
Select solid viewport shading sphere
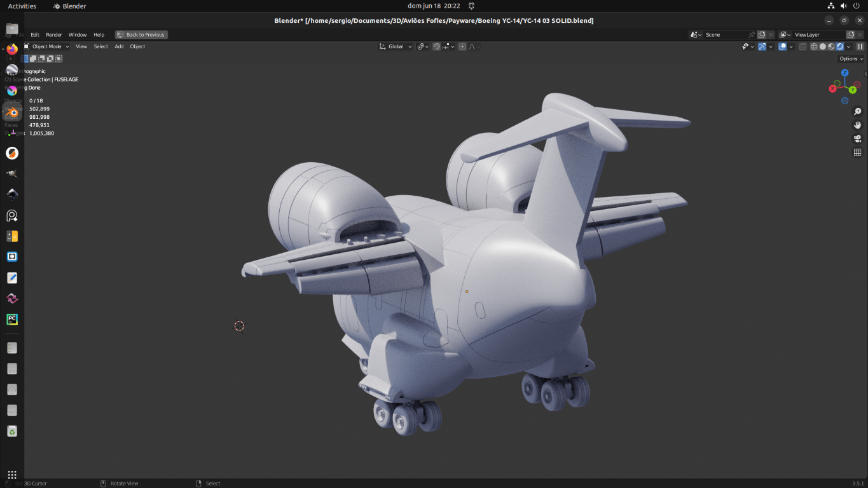(x=822, y=46)
